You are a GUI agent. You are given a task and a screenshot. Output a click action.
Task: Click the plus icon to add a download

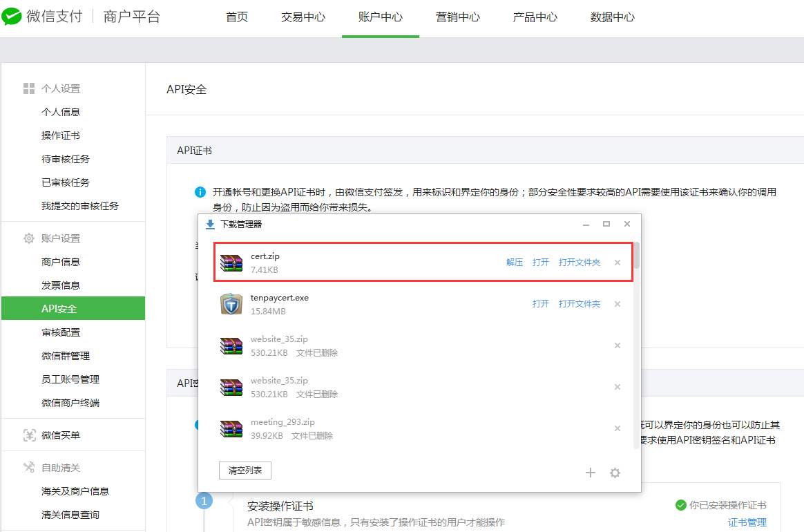coord(591,473)
